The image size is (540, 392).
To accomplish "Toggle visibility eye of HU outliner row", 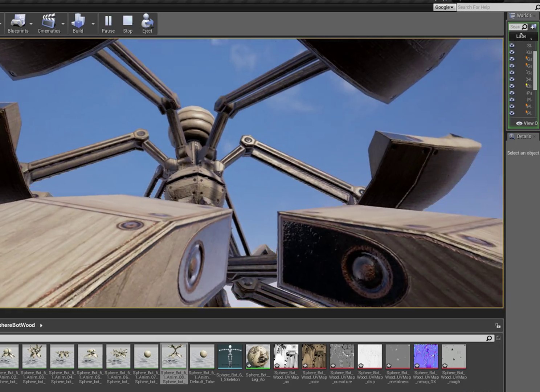I will (x=512, y=79).
